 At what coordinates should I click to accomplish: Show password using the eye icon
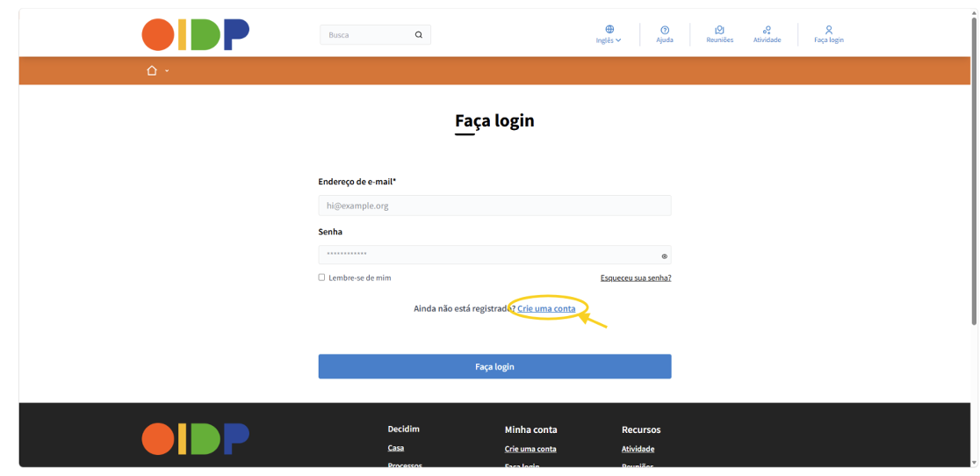coord(665,256)
